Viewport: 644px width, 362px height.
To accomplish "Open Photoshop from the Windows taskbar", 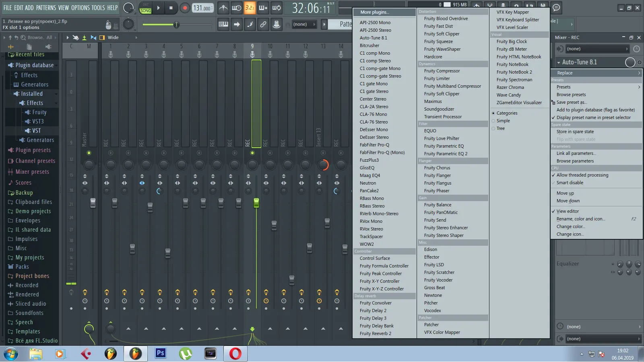I will coord(160,353).
